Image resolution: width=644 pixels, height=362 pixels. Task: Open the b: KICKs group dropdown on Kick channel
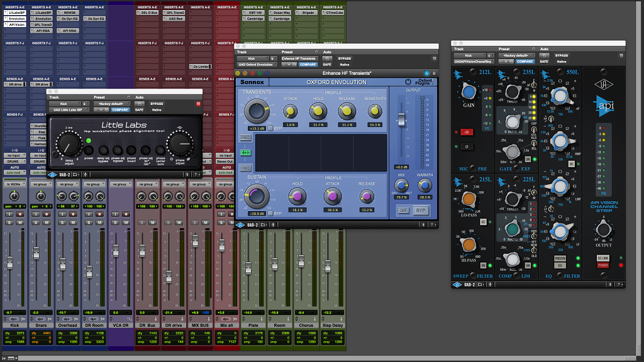(x=14, y=184)
